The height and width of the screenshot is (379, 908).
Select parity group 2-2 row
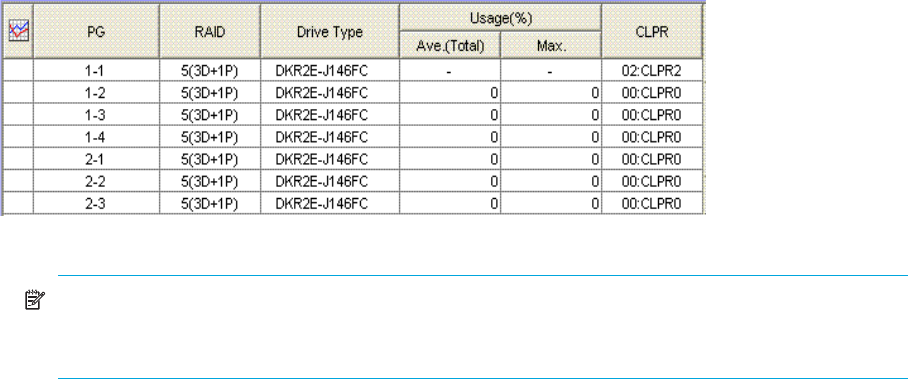tap(353, 181)
